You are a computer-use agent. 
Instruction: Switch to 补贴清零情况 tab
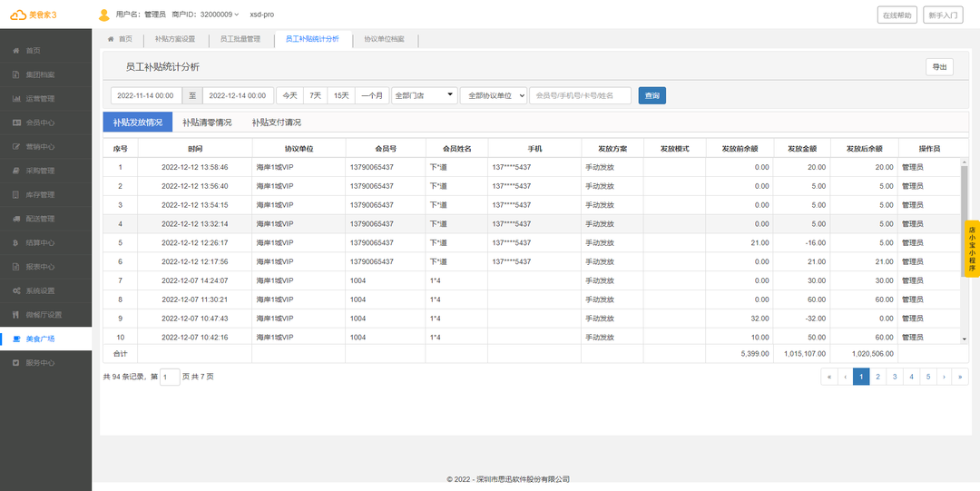[x=207, y=123]
